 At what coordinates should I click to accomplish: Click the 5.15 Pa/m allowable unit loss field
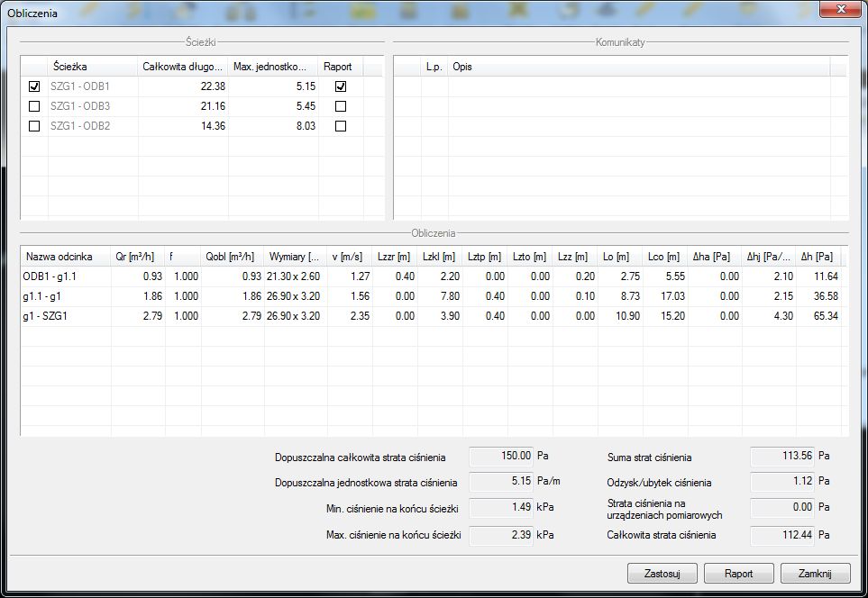point(501,481)
